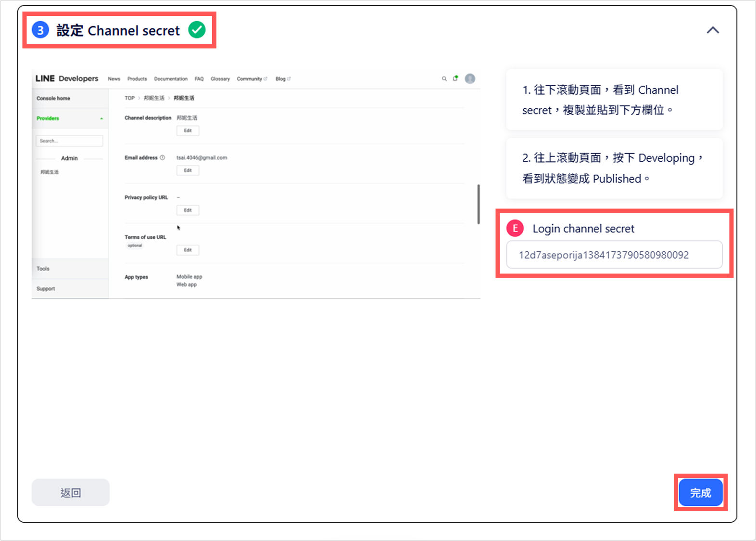Click the Login channel secret label
This screenshot has width=756, height=541.
click(x=583, y=229)
